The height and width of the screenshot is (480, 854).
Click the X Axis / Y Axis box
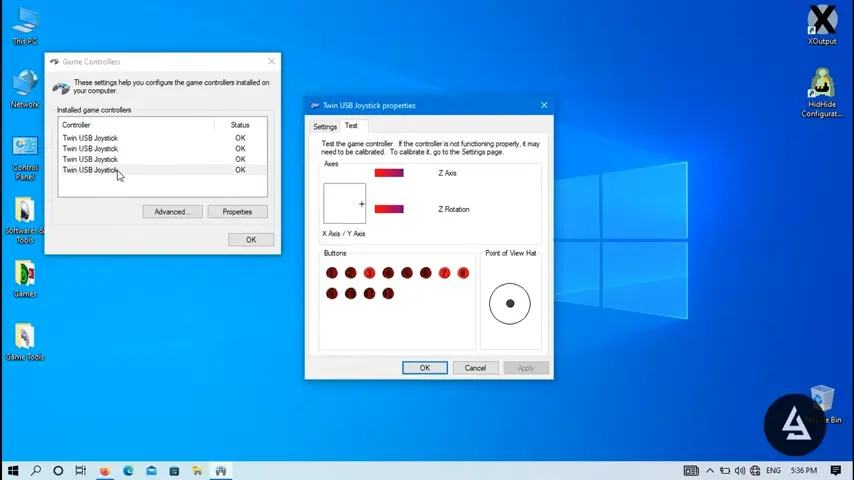(345, 203)
